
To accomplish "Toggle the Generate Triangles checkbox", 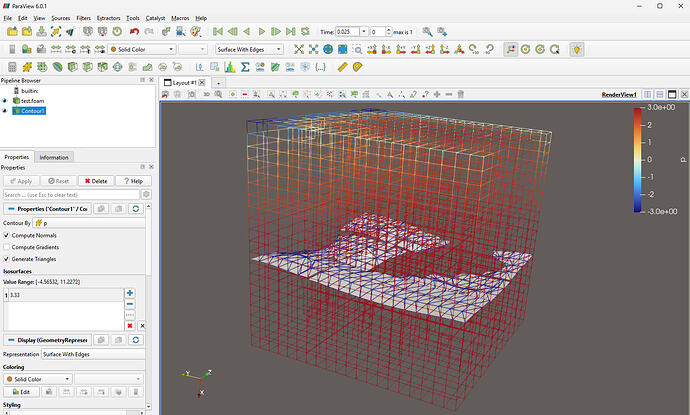I will [x=7, y=259].
